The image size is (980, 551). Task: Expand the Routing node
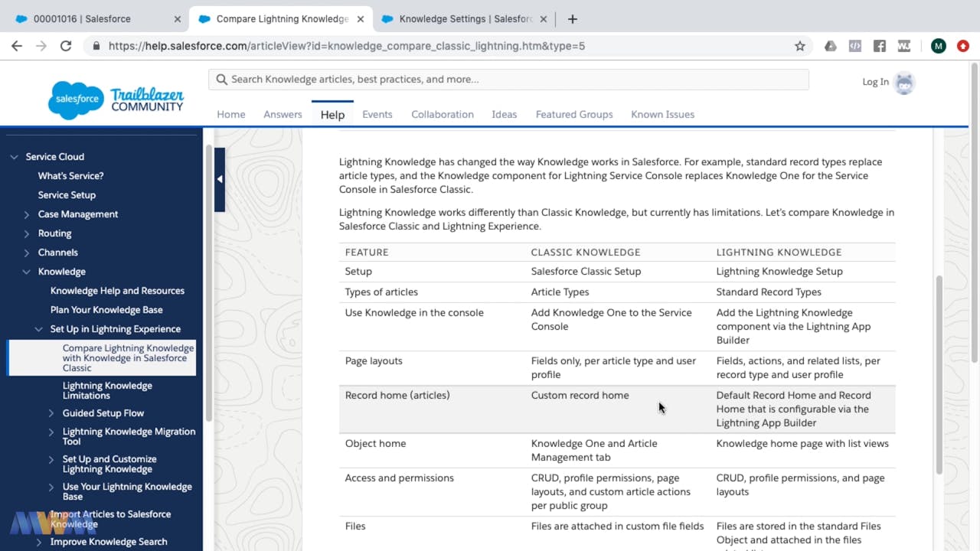(x=27, y=233)
